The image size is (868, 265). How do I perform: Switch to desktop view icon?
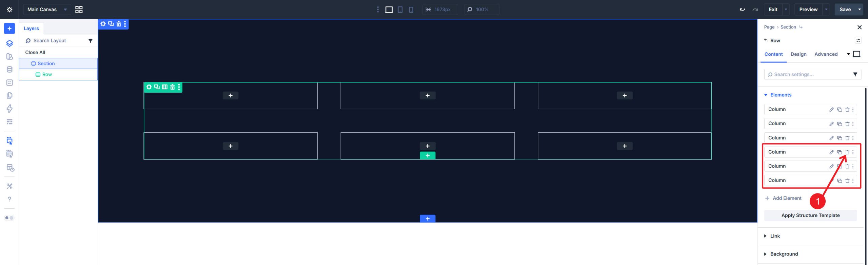point(389,10)
